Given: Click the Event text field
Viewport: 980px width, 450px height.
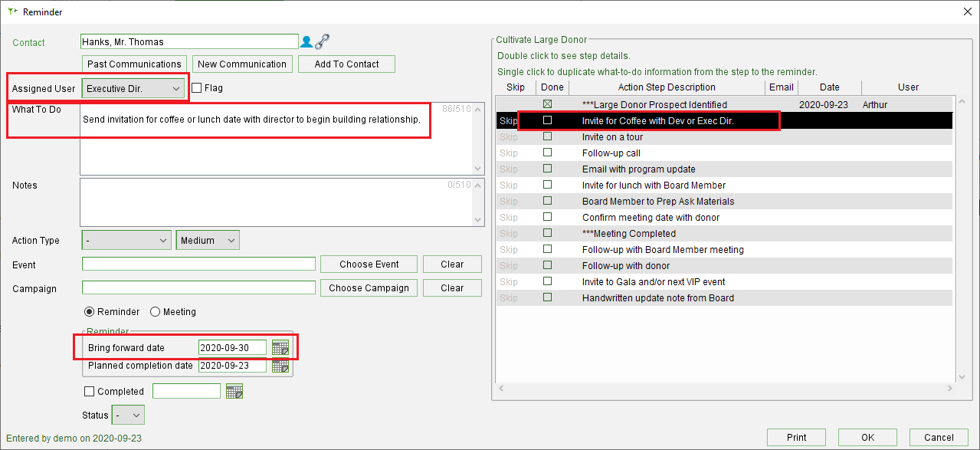Looking at the screenshot, I should point(198,264).
